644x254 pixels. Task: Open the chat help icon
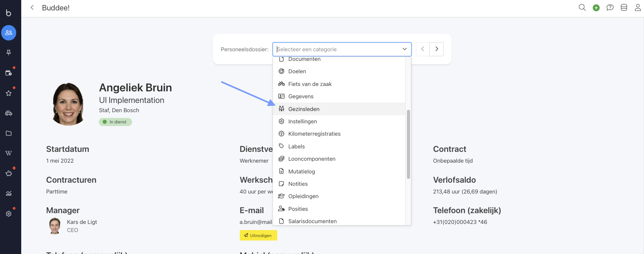point(610,8)
